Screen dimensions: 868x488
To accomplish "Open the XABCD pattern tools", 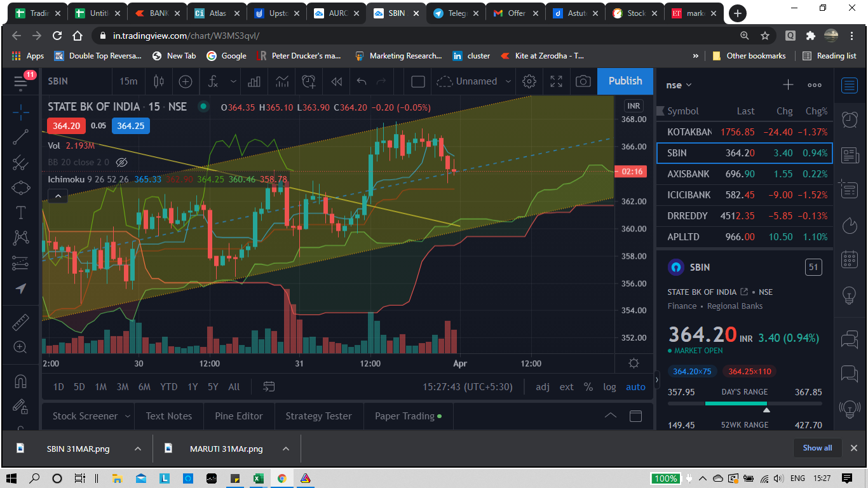I will click(x=20, y=238).
